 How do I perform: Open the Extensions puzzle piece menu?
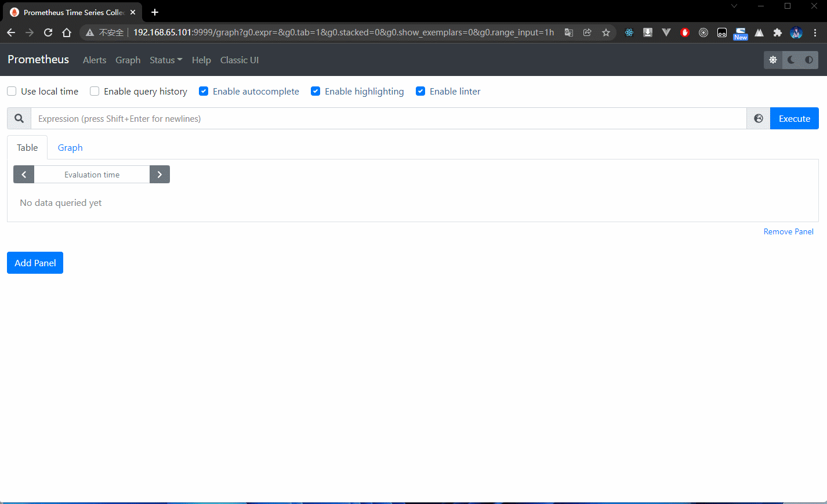(x=778, y=32)
